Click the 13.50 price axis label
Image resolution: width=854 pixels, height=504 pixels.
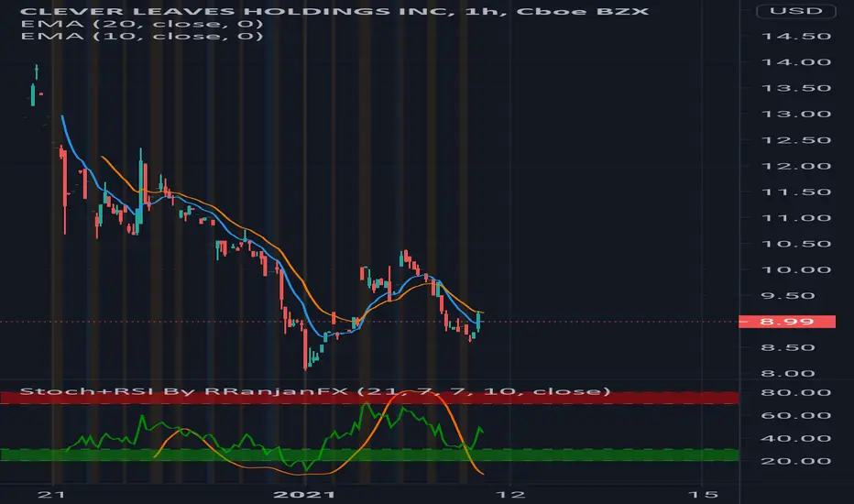(795, 88)
